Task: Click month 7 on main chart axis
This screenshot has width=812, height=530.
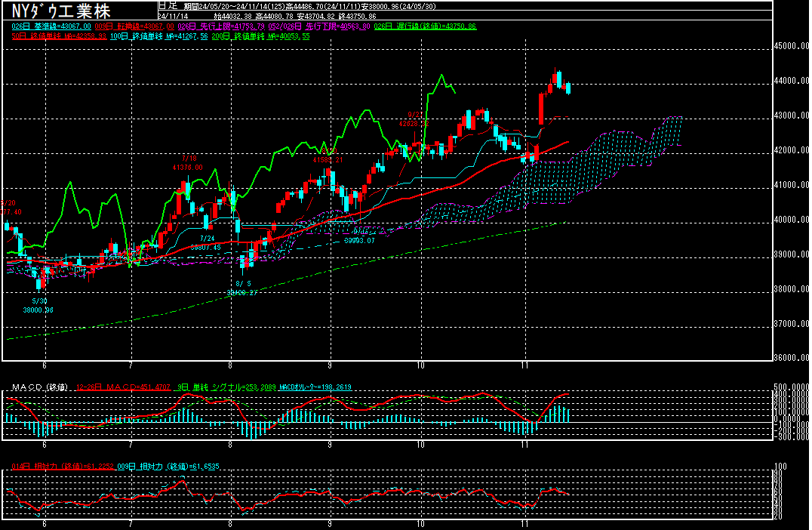Action: click(x=131, y=365)
